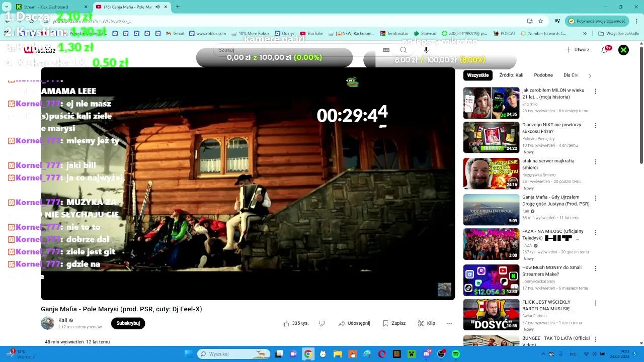Click the taskbar Wyszukaj search box

click(x=233, y=354)
